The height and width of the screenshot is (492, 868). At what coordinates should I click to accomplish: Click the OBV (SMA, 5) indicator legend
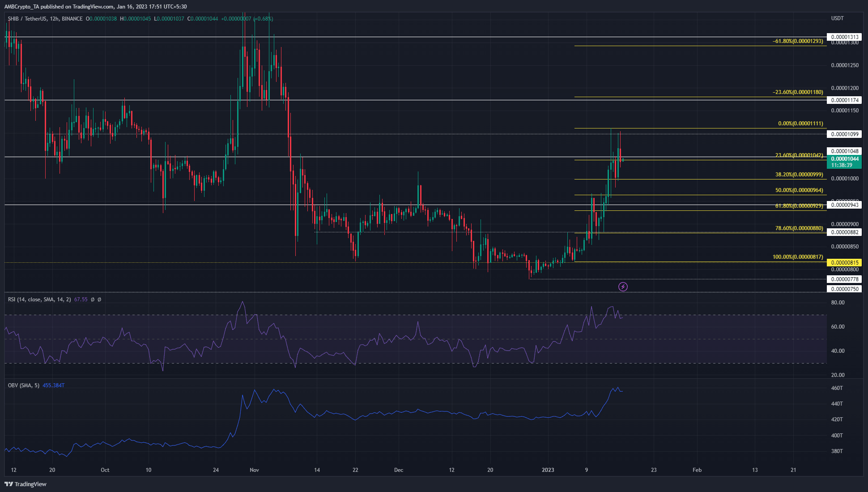click(24, 385)
